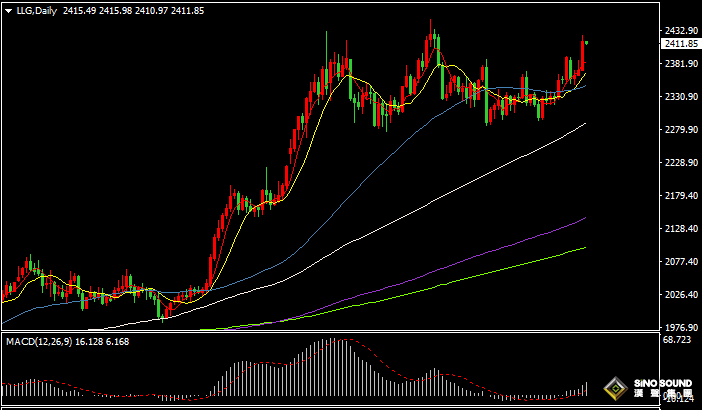Click the SINO SOUND watermark text

point(663,383)
